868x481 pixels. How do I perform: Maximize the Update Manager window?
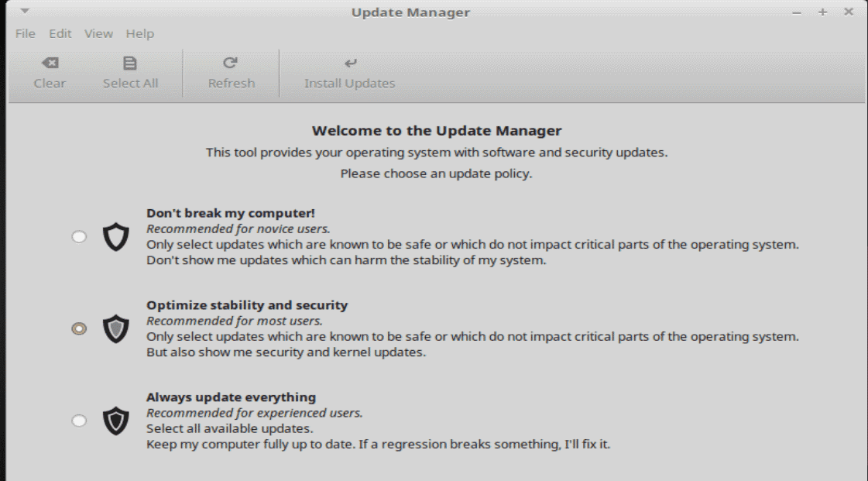[x=822, y=12]
